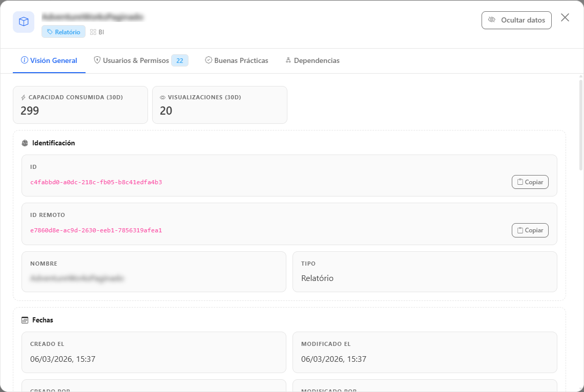The width and height of the screenshot is (584, 392).
Task: Toggle Ocultar datos visibility button
Action: coord(516,20)
